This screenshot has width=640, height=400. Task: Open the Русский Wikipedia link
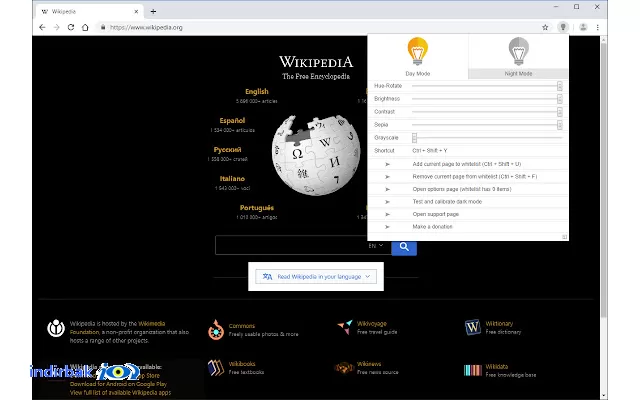coord(227,149)
